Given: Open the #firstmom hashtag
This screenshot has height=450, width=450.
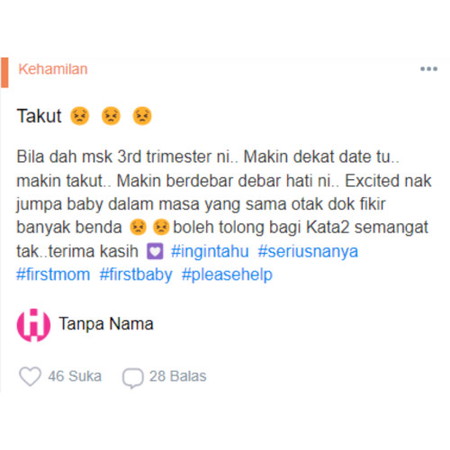Looking at the screenshot, I should click(53, 274).
